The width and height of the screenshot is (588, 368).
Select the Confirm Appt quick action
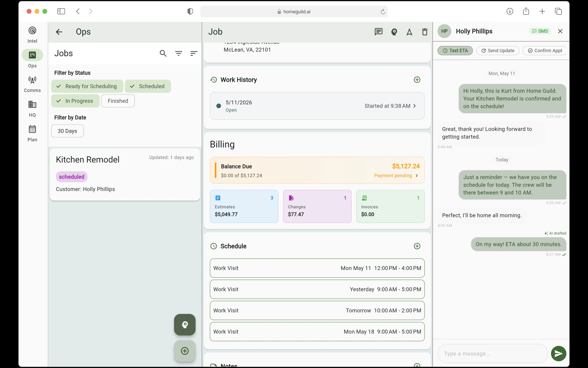pos(545,51)
